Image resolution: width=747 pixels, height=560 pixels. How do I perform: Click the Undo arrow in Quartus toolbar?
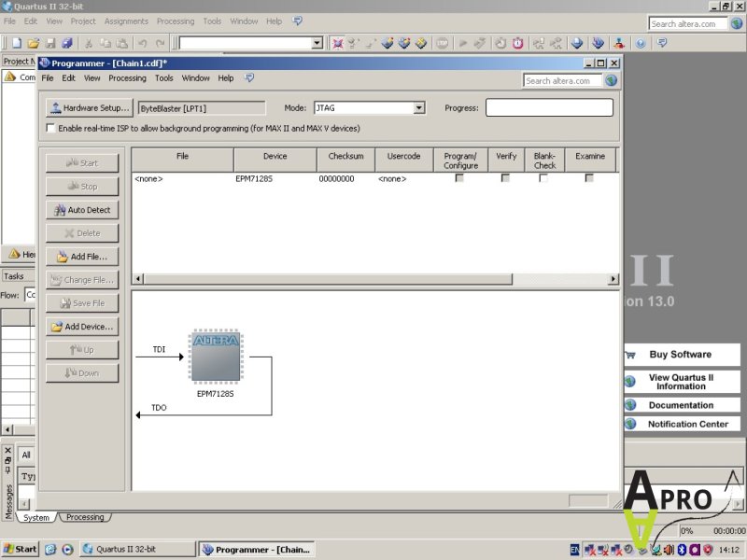coord(143,43)
